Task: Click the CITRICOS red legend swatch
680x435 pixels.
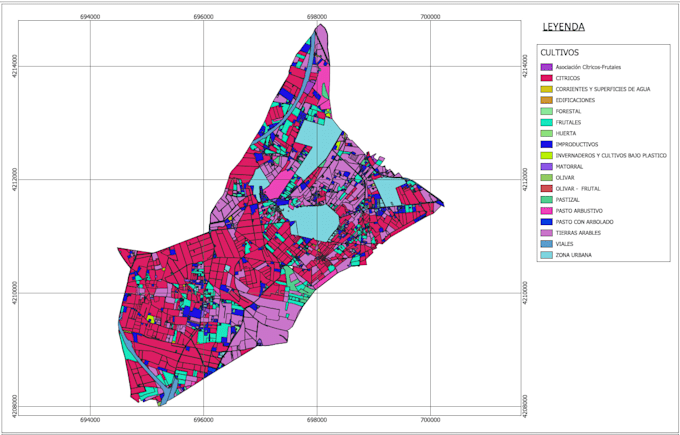Action: (546, 78)
